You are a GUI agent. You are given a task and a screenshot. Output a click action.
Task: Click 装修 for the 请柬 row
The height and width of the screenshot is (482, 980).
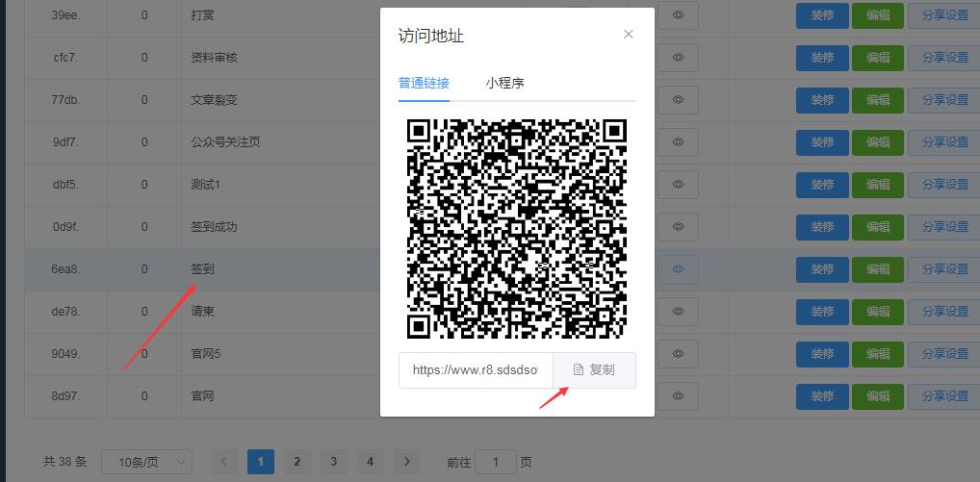click(822, 312)
